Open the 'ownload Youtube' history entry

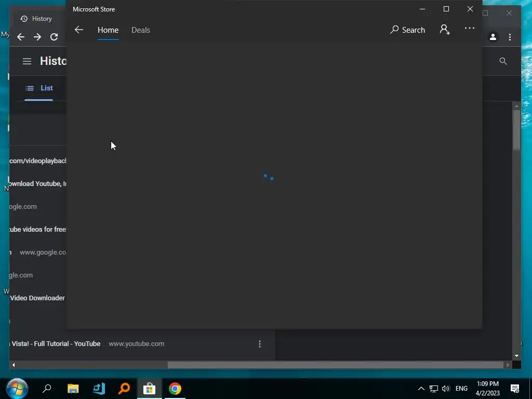pos(37,183)
